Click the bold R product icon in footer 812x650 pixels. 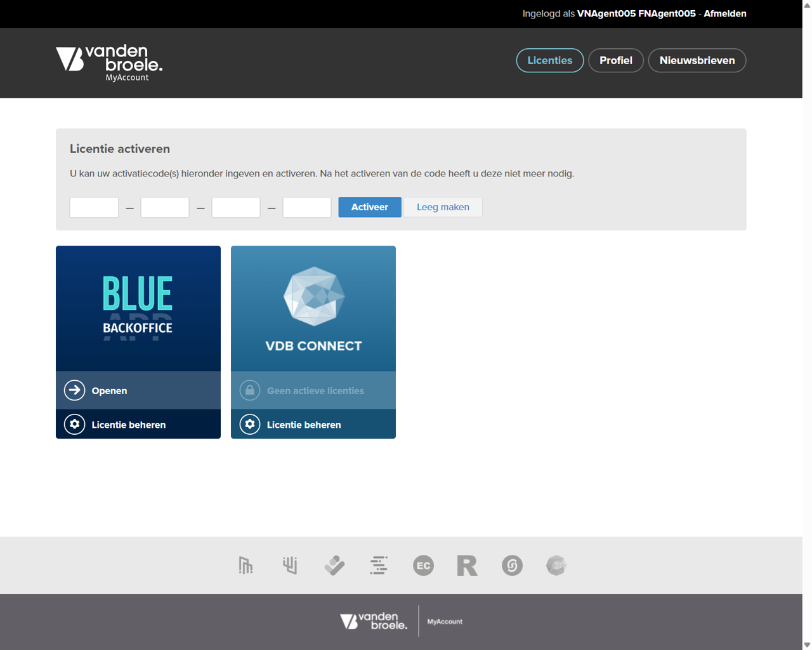(x=468, y=565)
